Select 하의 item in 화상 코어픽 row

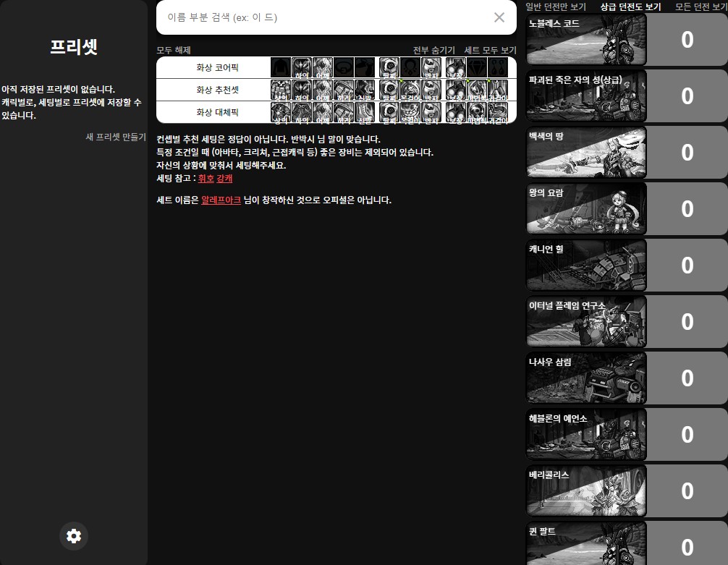click(302, 68)
